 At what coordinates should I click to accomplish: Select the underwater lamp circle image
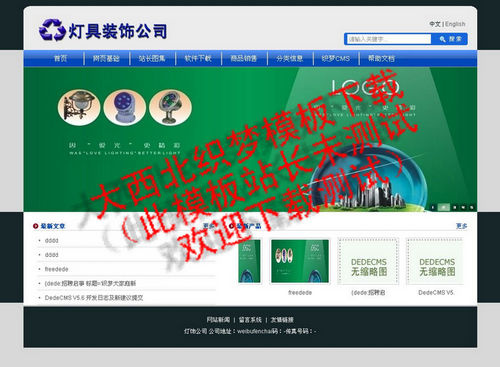point(170,107)
